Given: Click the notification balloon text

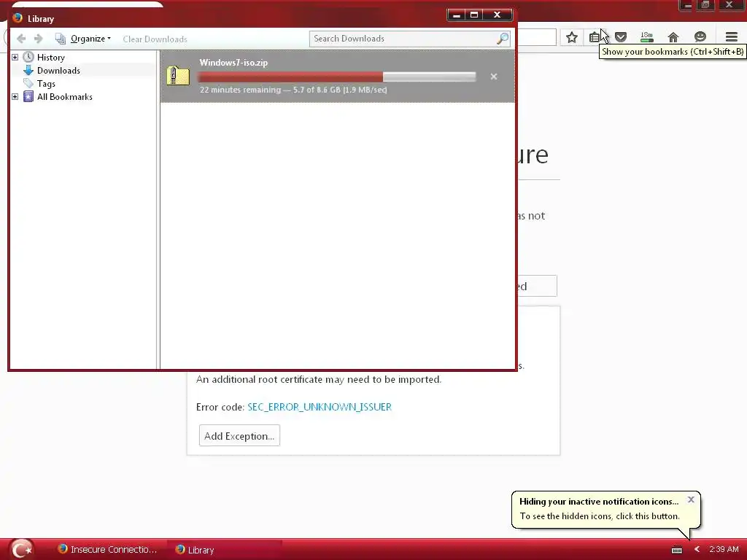Looking at the screenshot, I should pos(600,516).
